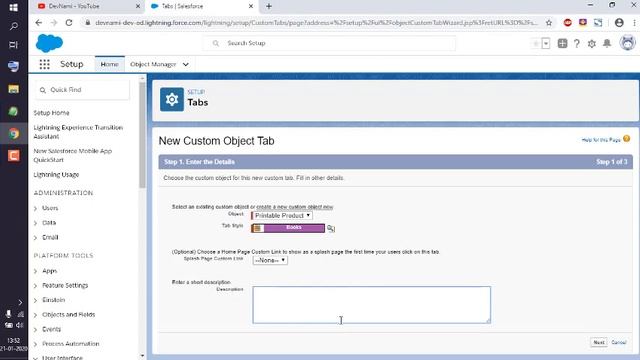
Task: Click the browser forward arrow
Action: [x=54, y=23]
